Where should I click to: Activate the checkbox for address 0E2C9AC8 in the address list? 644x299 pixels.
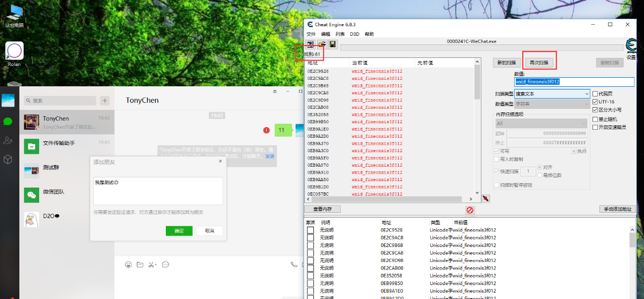(310, 237)
